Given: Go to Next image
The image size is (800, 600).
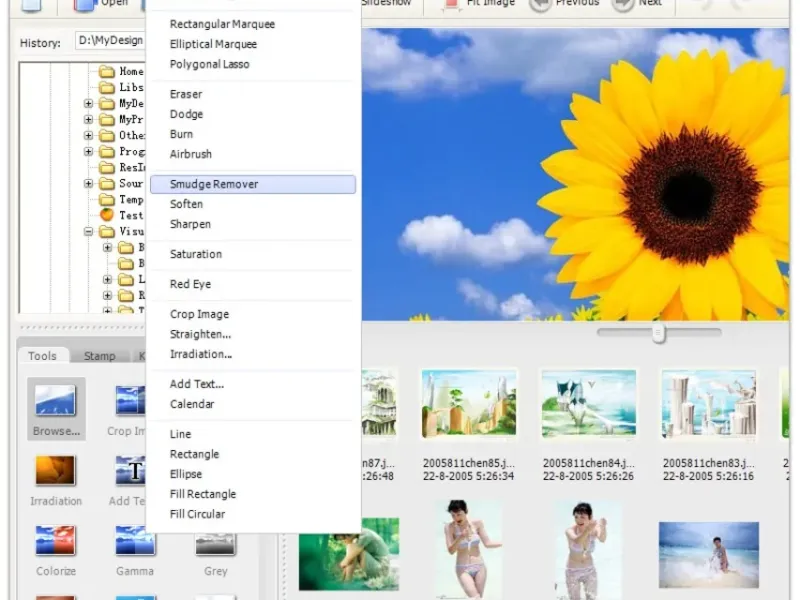Looking at the screenshot, I should (636, 4).
